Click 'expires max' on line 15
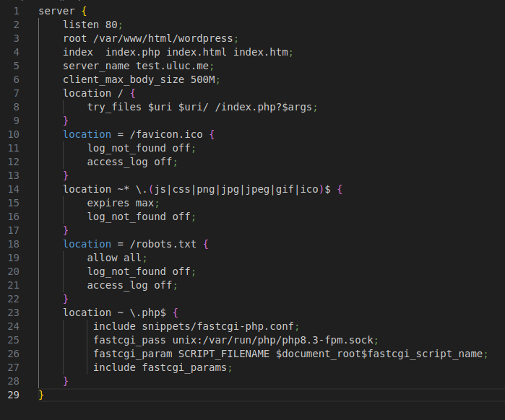 point(121,204)
